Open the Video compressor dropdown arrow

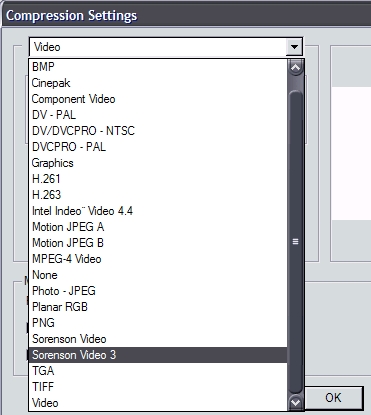(x=294, y=47)
